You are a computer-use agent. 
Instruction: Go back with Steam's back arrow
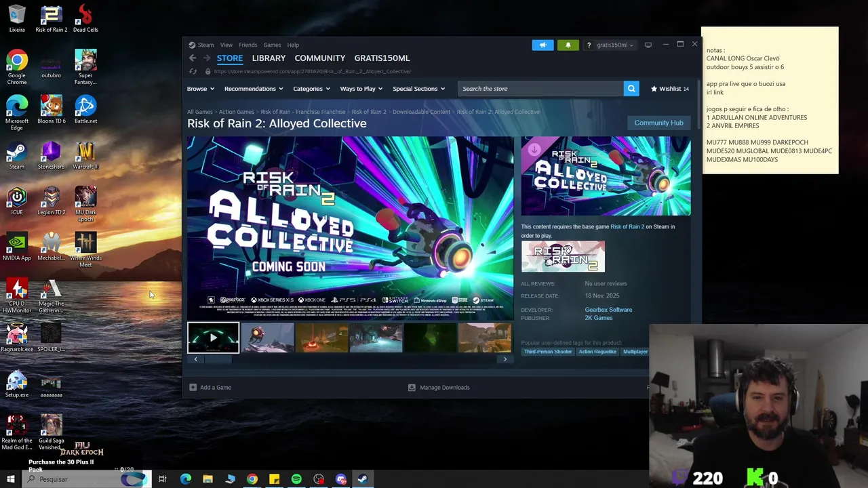193,58
